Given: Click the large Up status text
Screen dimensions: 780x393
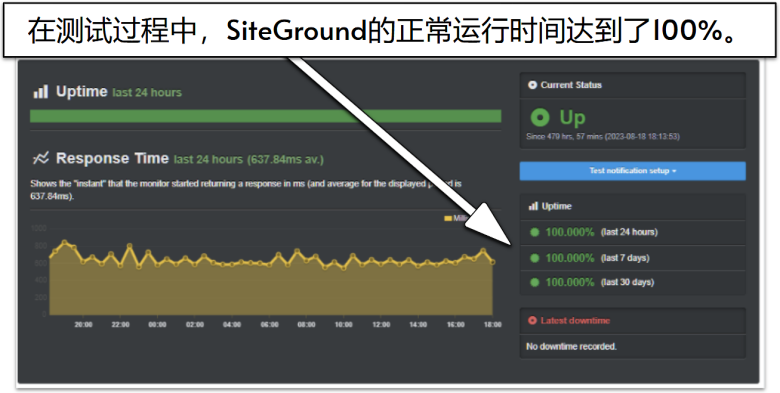Looking at the screenshot, I should pyautogui.click(x=572, y=118).
